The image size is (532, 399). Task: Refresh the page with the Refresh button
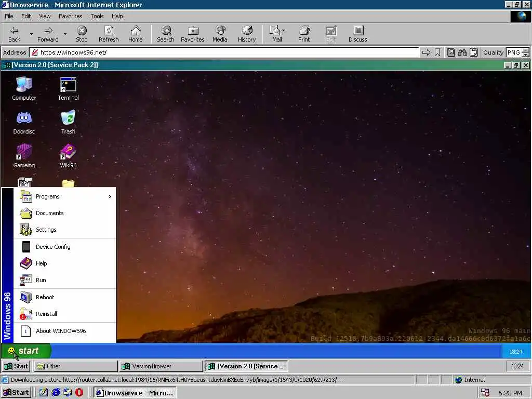point(109,34)
